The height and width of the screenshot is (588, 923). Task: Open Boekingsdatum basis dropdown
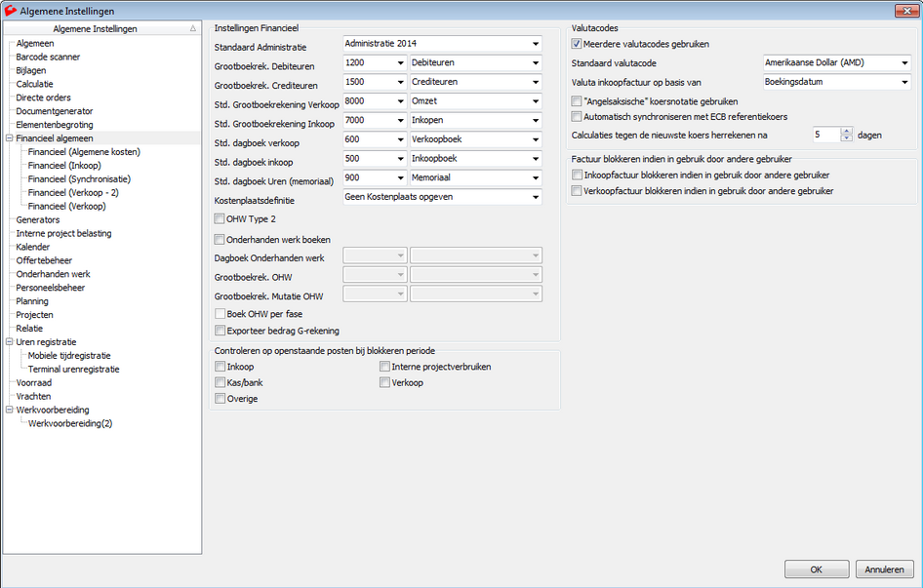[904, 82]
